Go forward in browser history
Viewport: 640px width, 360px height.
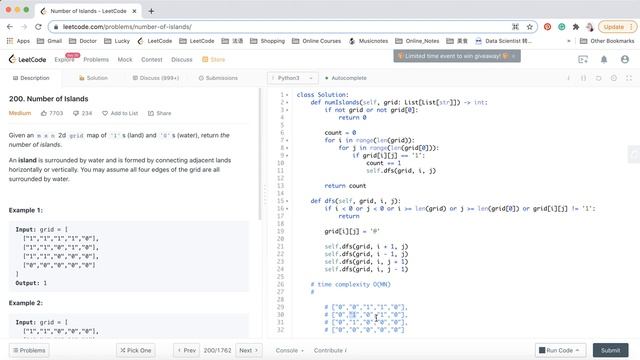click(24, 27)
